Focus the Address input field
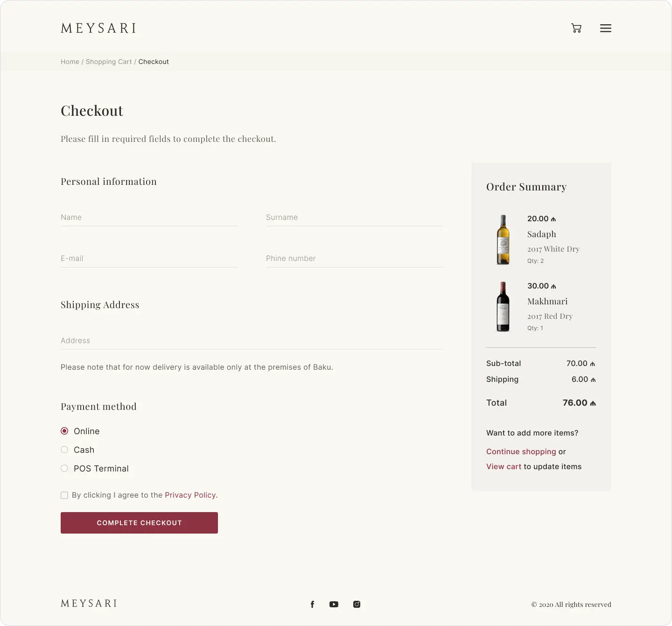This screenshot has width=672, height=626. coord(252,341)
